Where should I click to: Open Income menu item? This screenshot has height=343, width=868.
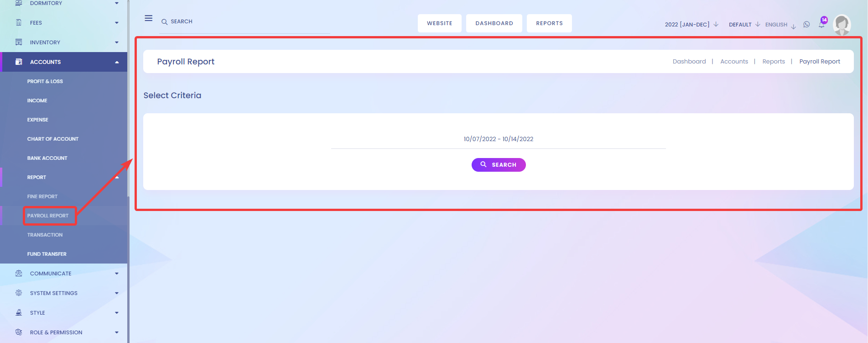(37, 100)
